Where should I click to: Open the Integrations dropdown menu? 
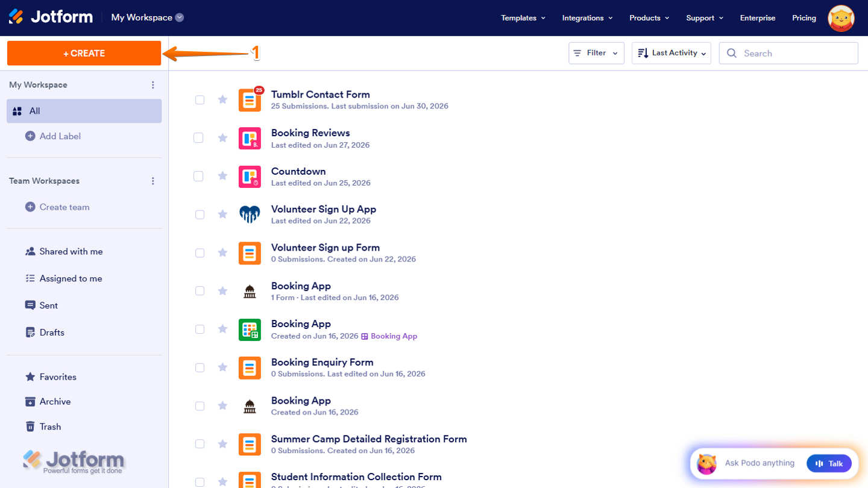pyautogui.click(x=588, y=18)
